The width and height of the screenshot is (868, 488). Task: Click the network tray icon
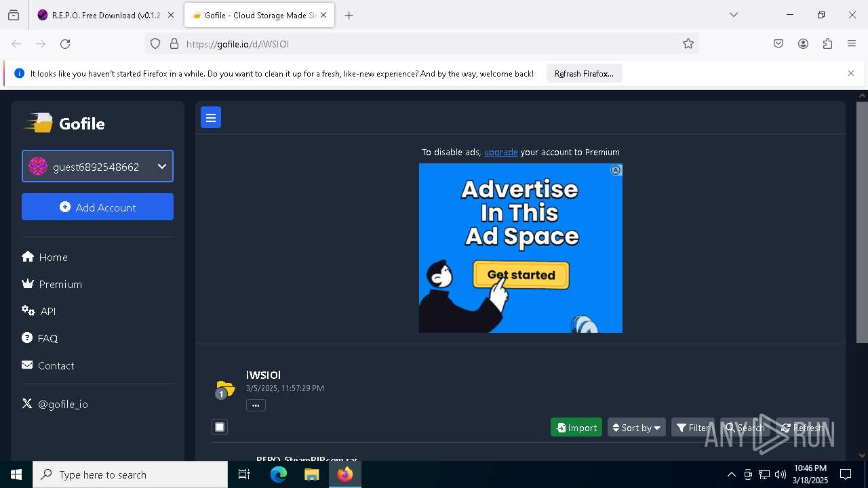click(764, 474)
